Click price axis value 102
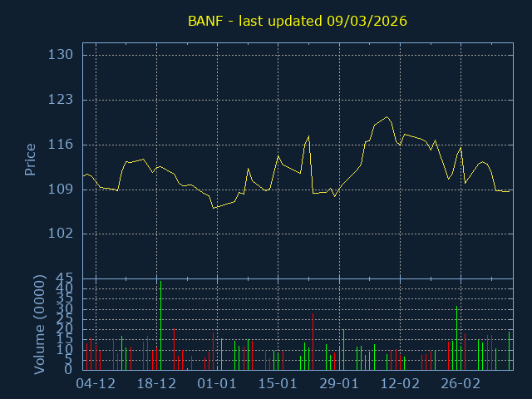Image resolution: width=532 pixels, height=399 pixels. coord(61,234)
